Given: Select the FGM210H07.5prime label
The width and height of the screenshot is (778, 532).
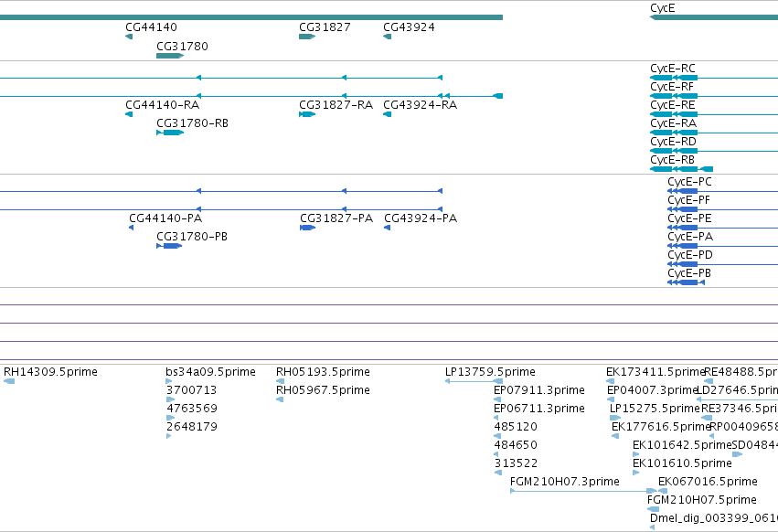Looking at the screenshot, I should (702, 500).
